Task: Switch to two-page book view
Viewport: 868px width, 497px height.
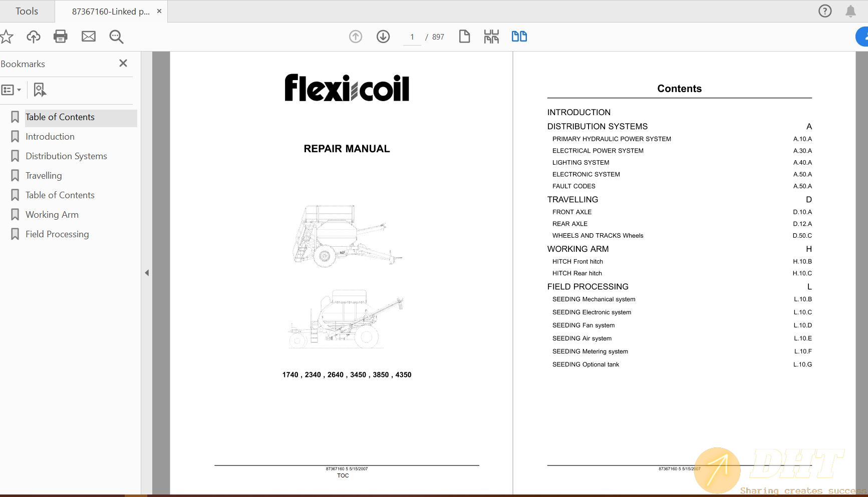Action: click(519, 36)
